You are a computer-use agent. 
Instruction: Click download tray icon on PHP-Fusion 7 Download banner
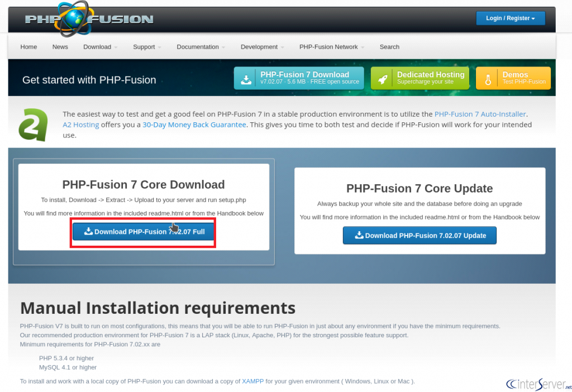[246, 79]
